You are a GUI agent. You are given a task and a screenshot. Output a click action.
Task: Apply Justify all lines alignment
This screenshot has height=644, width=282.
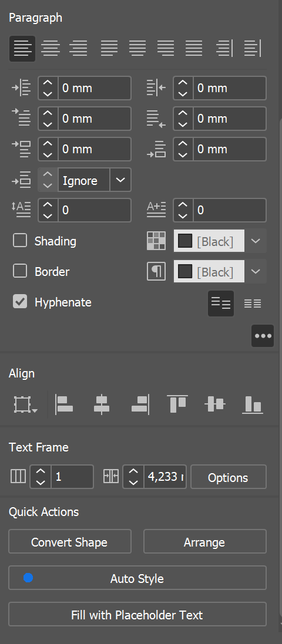[x=194, y=49]
